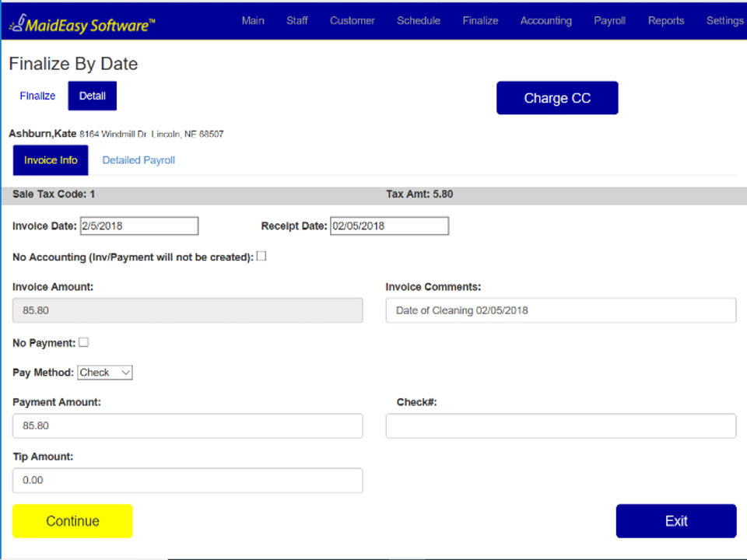The image size is (747, 560).
Task: Open the Pay Method dropdown
Action: tap(105, 373)
